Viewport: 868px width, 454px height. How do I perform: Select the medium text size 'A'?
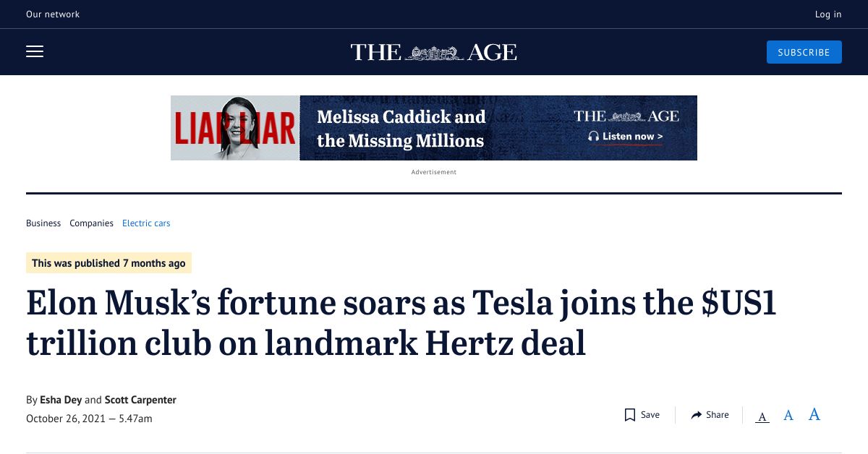click(x=788, y=415)
